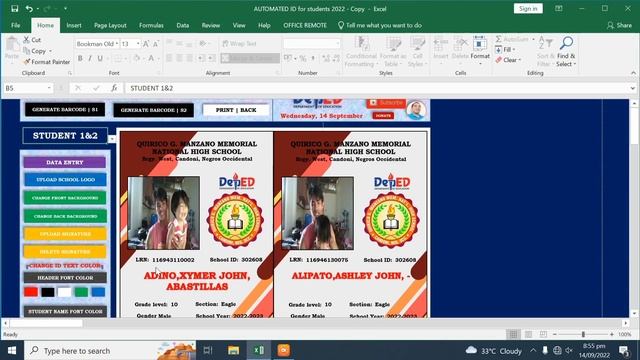
Task: Select the Cut command
Action: click(32, 40)
